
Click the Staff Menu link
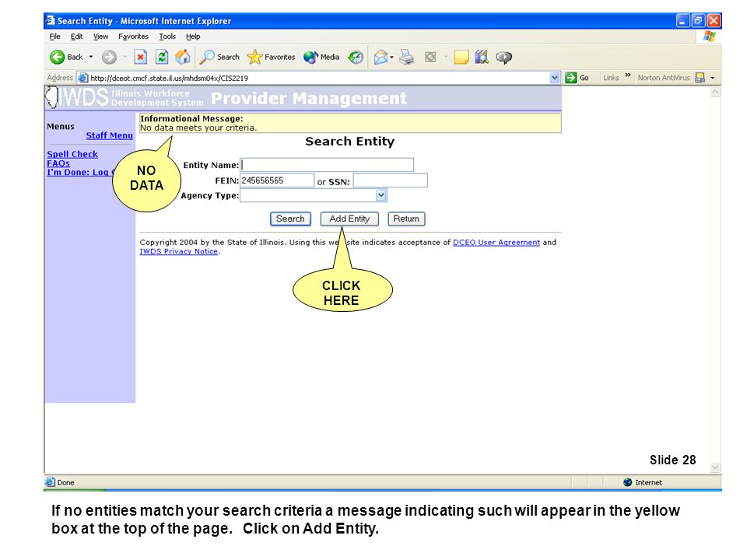[x=109, y=135]
